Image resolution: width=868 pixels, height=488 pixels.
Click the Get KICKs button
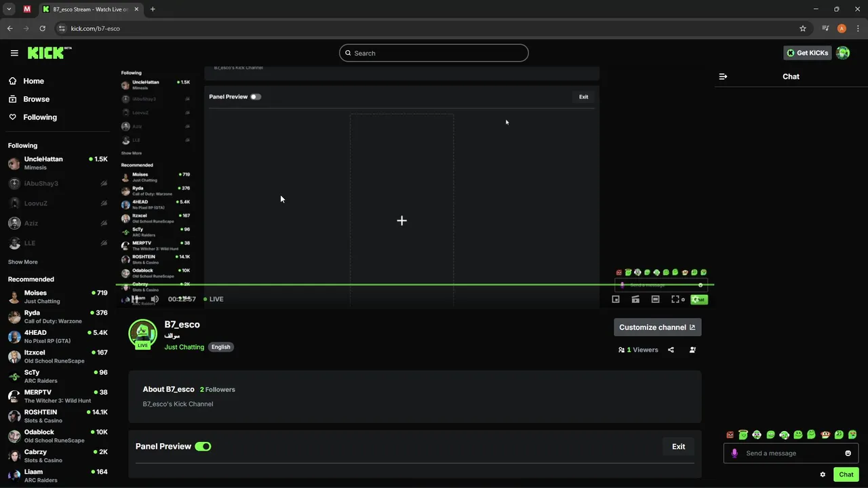807,53
